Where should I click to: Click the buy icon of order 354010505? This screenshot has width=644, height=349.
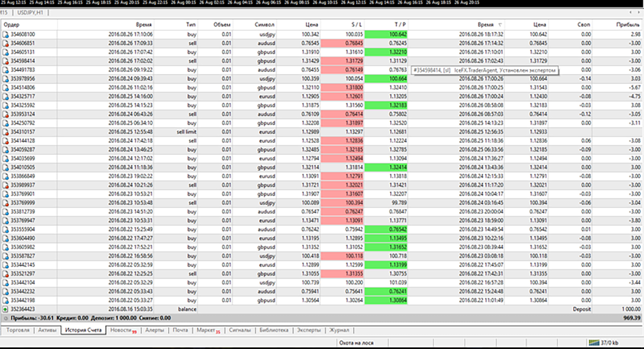coord(6,168)
